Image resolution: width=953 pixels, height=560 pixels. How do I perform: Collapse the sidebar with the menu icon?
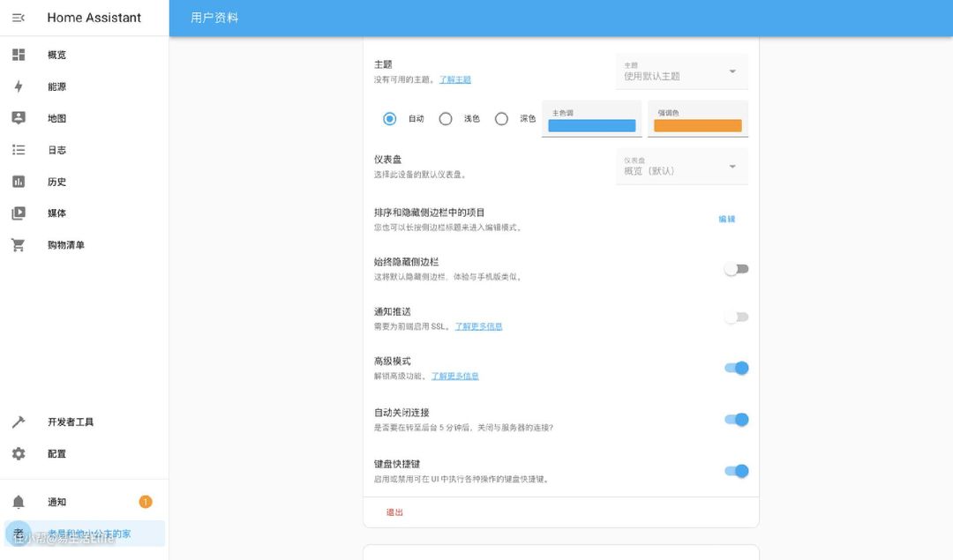(19, 18)
